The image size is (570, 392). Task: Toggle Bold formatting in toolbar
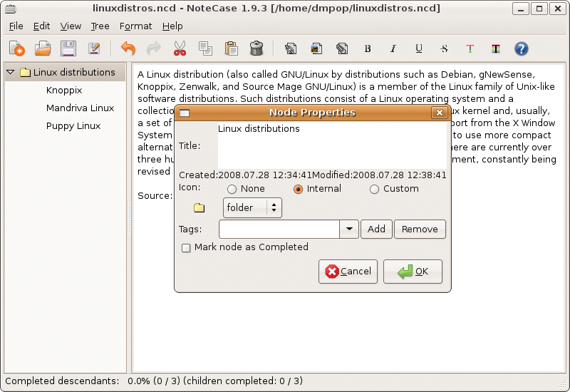368,48
